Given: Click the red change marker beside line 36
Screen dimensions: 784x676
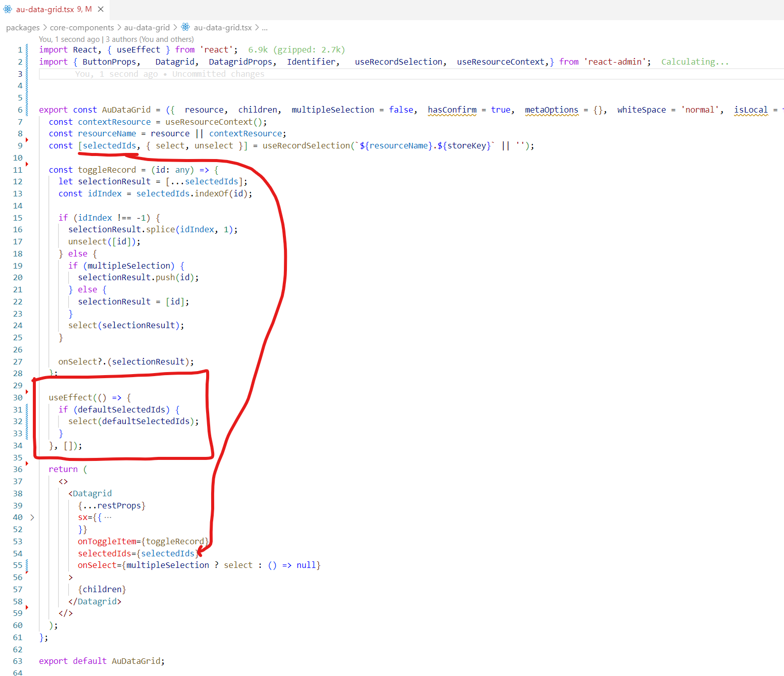Looking at the screenshot, I should click(27, 463).
